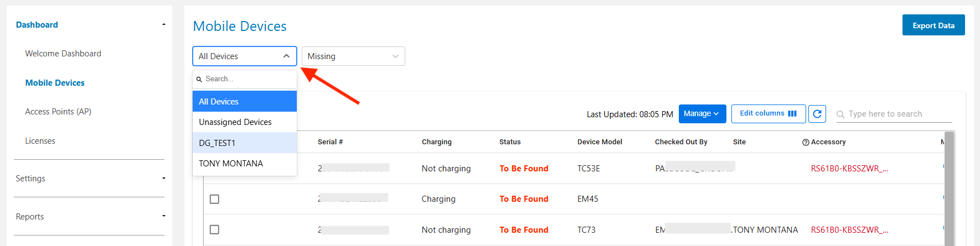Select Unassigned Devices from the list
This screenshot has width=980, height=246.
(235, 122)
